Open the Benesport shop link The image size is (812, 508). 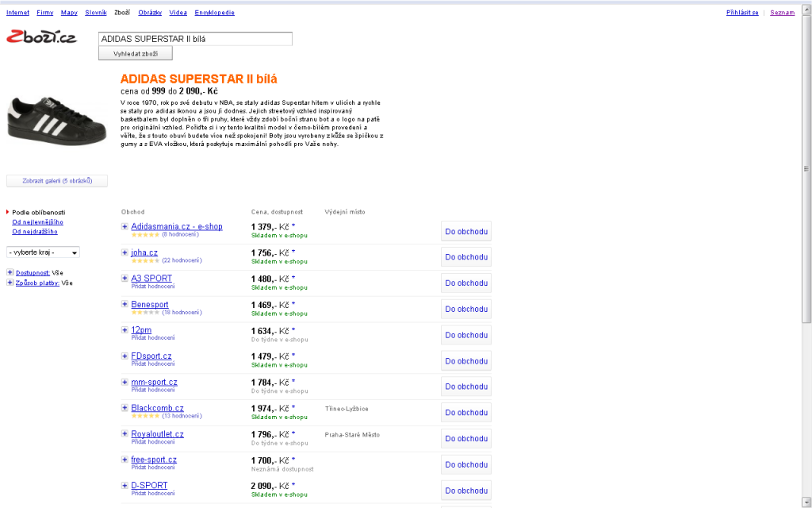click(150, 304)
